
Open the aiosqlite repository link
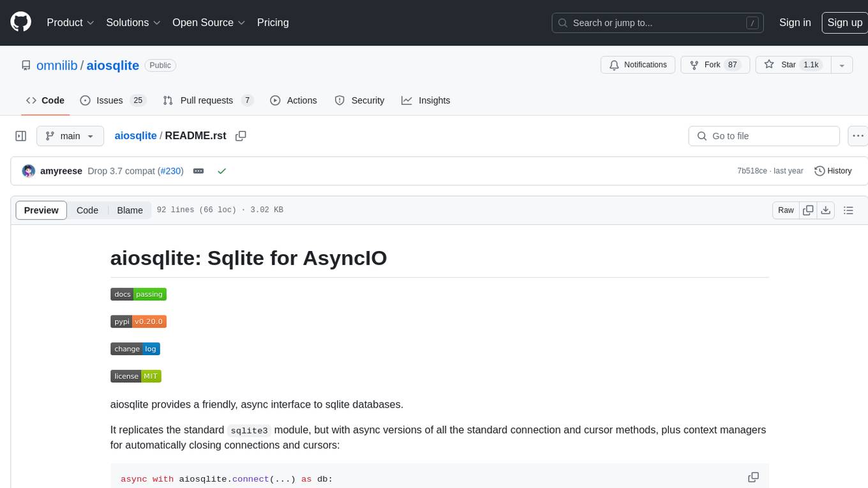click(x=112, y=65)
